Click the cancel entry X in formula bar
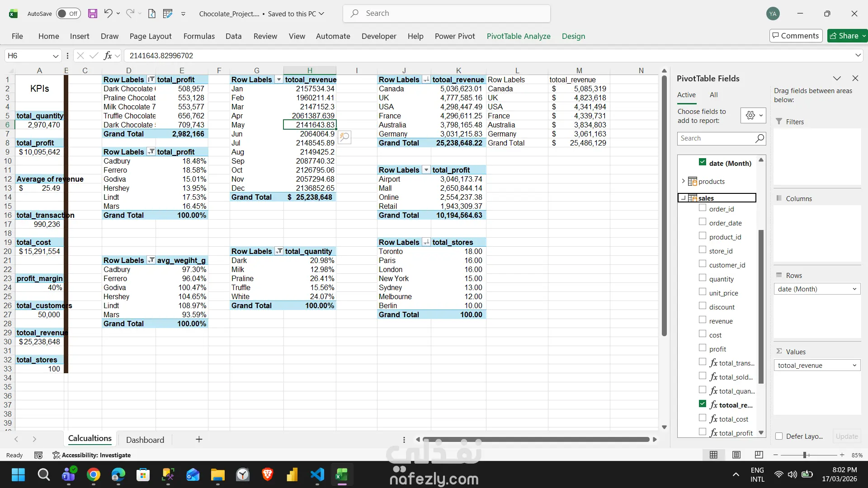The width and height of the screenshot is (868, 488). tap(80, 56)
